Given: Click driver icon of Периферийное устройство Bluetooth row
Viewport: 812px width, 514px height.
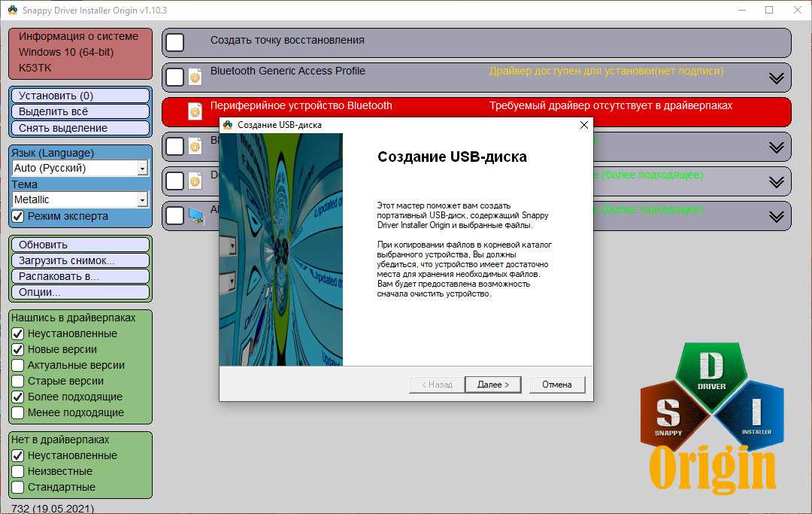Looking at the screenshot, I should (195, 111).
